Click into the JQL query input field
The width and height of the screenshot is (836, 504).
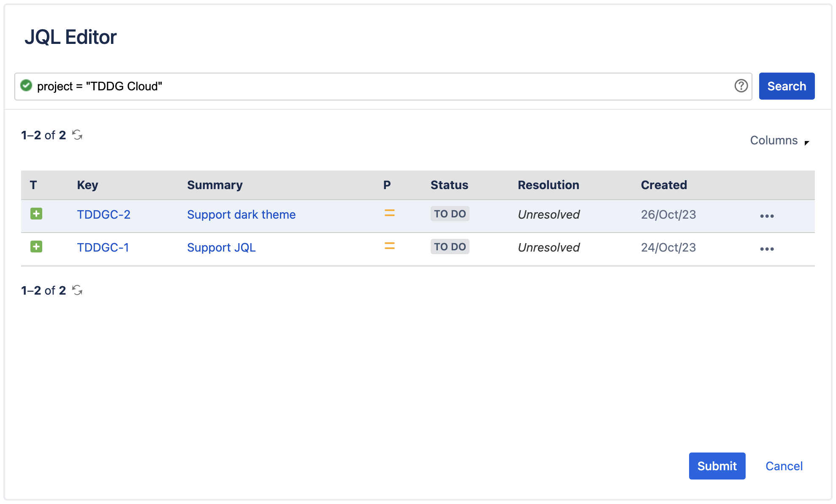tap(380, 86)
